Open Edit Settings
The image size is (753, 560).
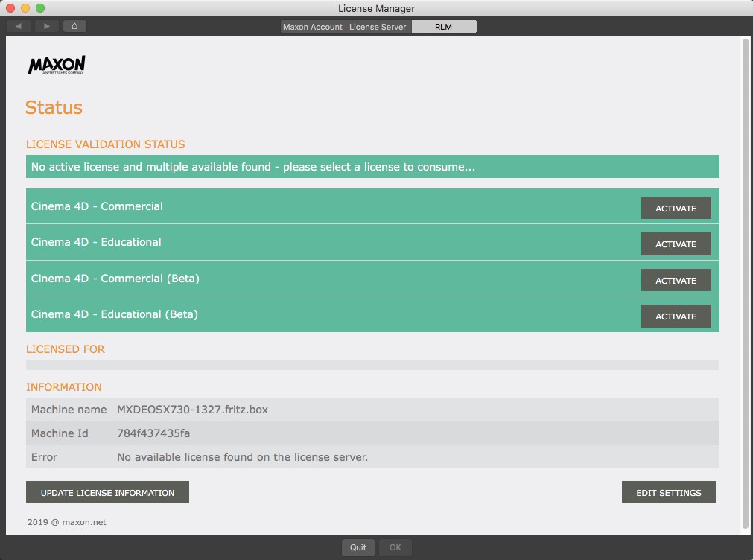[668, 493]
